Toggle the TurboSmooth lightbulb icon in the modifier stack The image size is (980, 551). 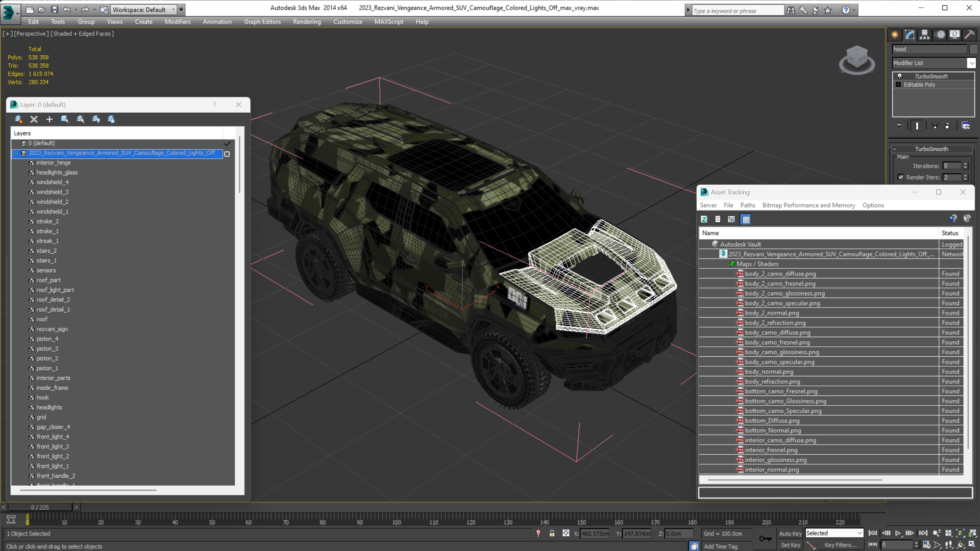point(900,76)
